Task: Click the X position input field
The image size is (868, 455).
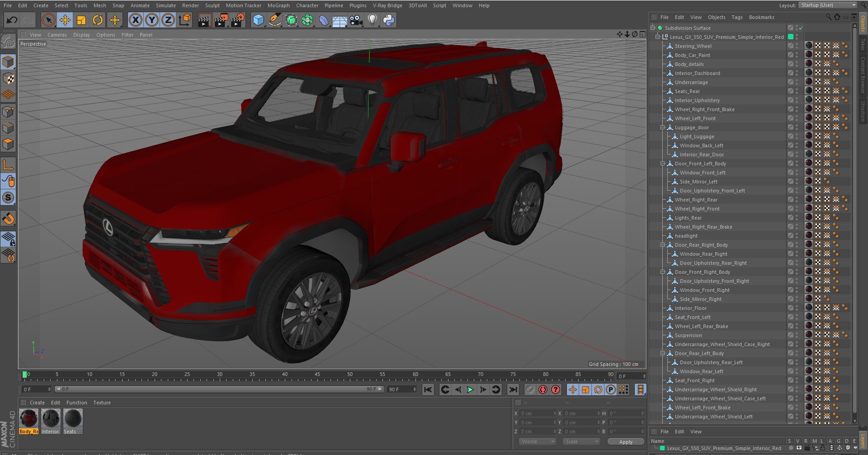Action: [x=537, y=413]
